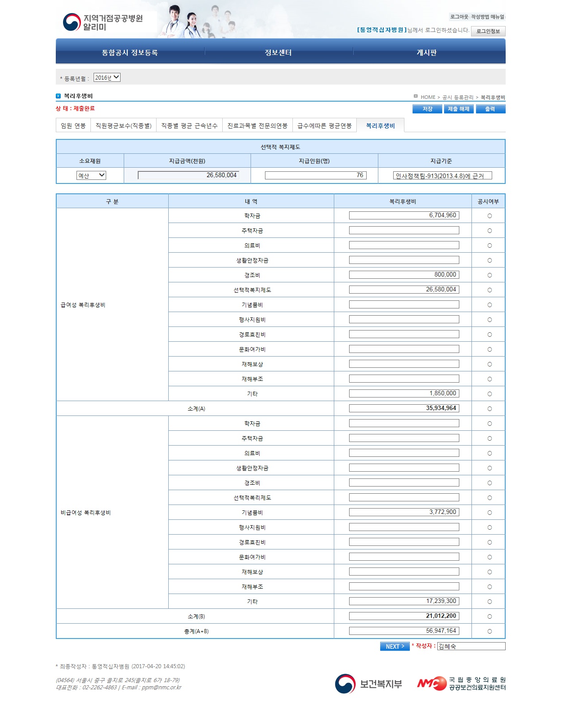The width and height of the screenshot is (561, 728).
Task: Select 공시여부 radio for 급여성 학자금 row
Action: click(x=489, y=216)
